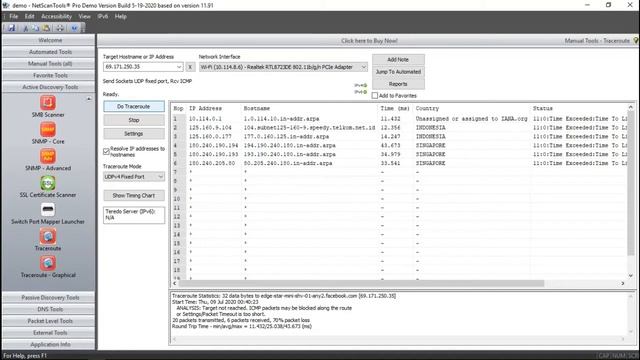Click the Save floppy-disk toolbar icon
Viewport: 640px width, 360px height.
(x=11, y=28)
